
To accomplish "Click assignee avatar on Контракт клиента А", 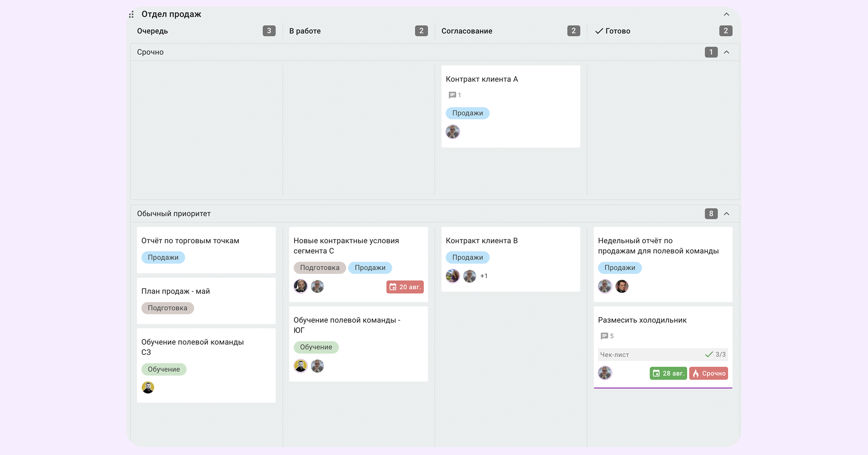I will coord(453,132).
